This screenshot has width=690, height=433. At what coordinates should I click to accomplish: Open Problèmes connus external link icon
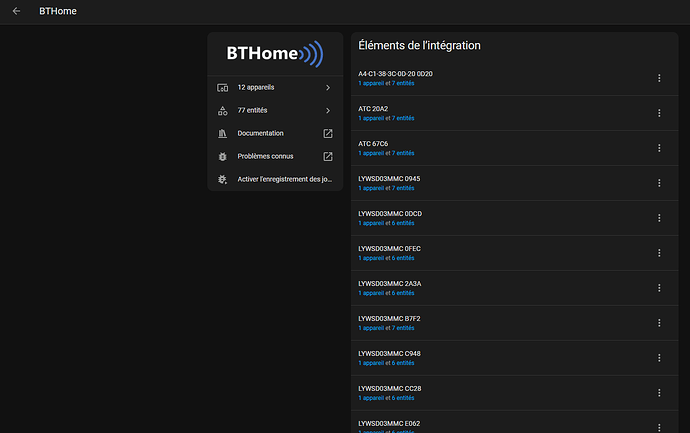328,156
